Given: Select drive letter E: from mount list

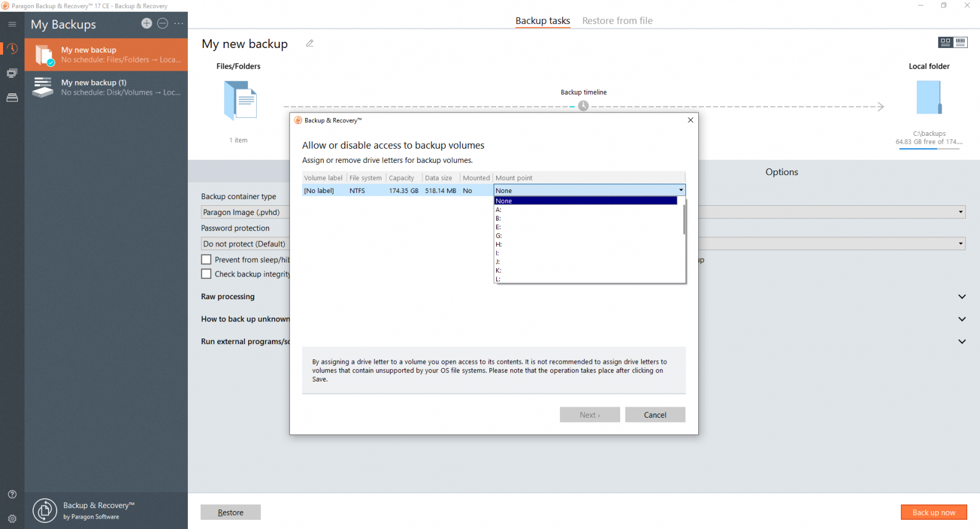Looking at the screenshot, I should click(499, 227).
